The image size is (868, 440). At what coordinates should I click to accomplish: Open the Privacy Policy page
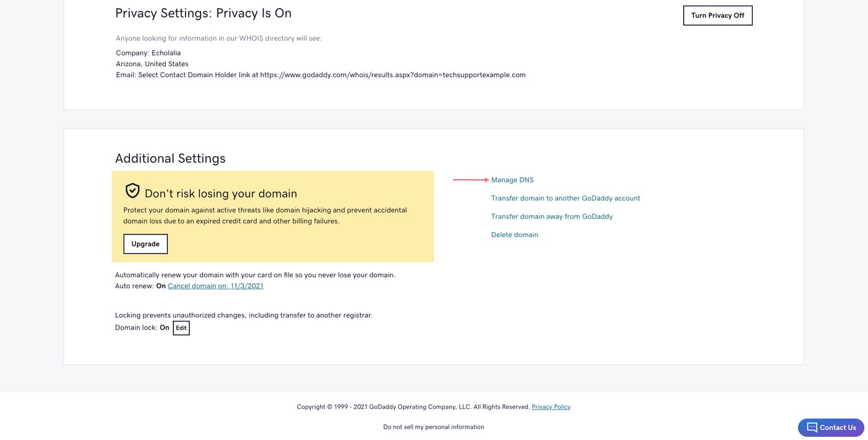point(551,406)
